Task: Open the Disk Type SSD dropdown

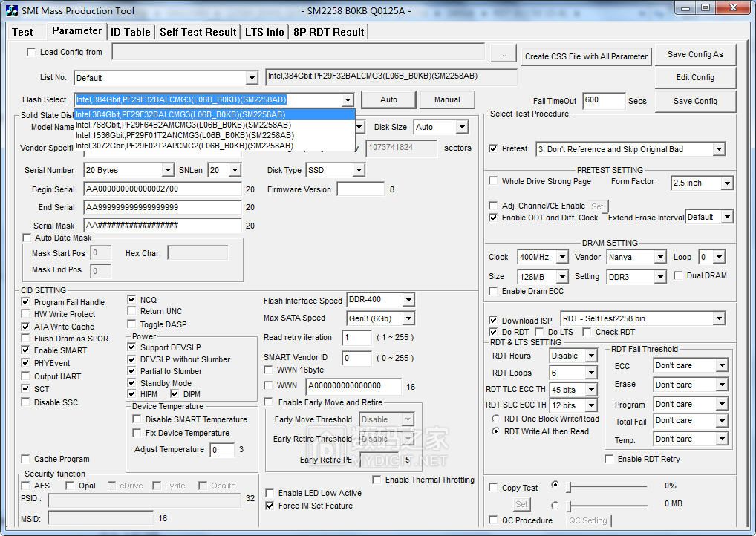Action: click(358, 170)
